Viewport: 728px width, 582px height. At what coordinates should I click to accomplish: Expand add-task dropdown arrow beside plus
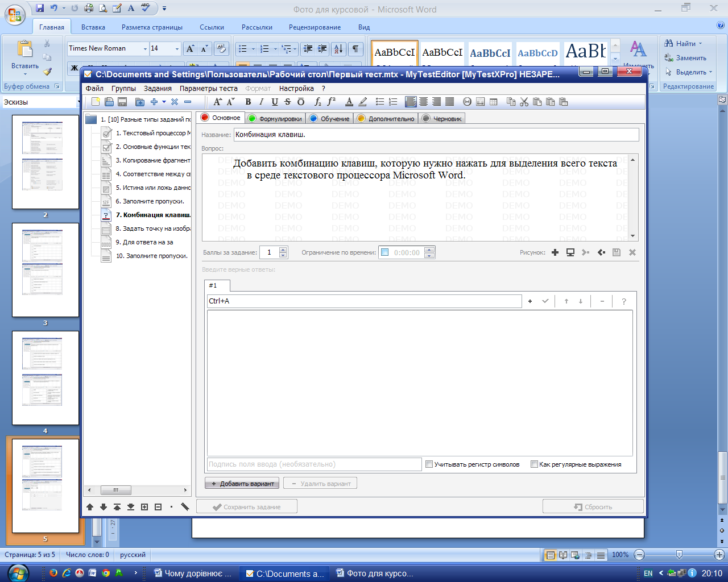point(164,102)
